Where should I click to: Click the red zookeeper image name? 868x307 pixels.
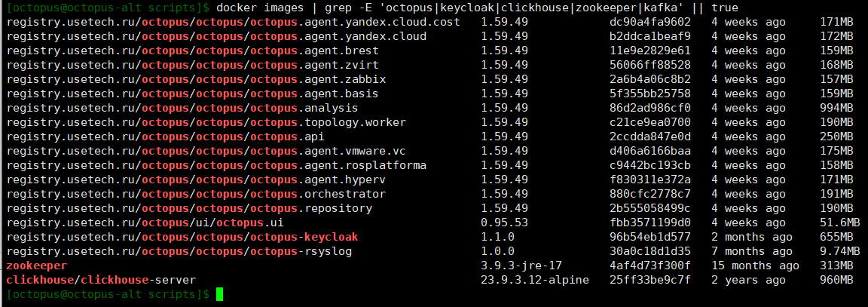click(36, 266)
